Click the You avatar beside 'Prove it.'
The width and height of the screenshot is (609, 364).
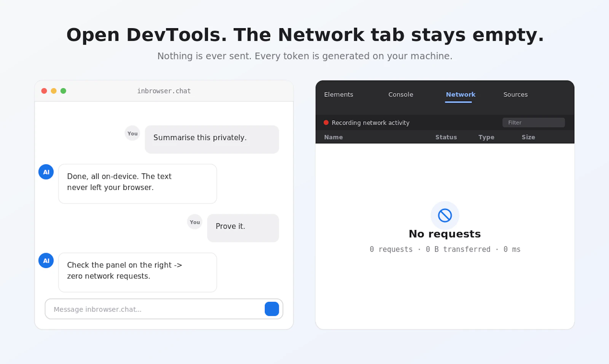(194, 222)
